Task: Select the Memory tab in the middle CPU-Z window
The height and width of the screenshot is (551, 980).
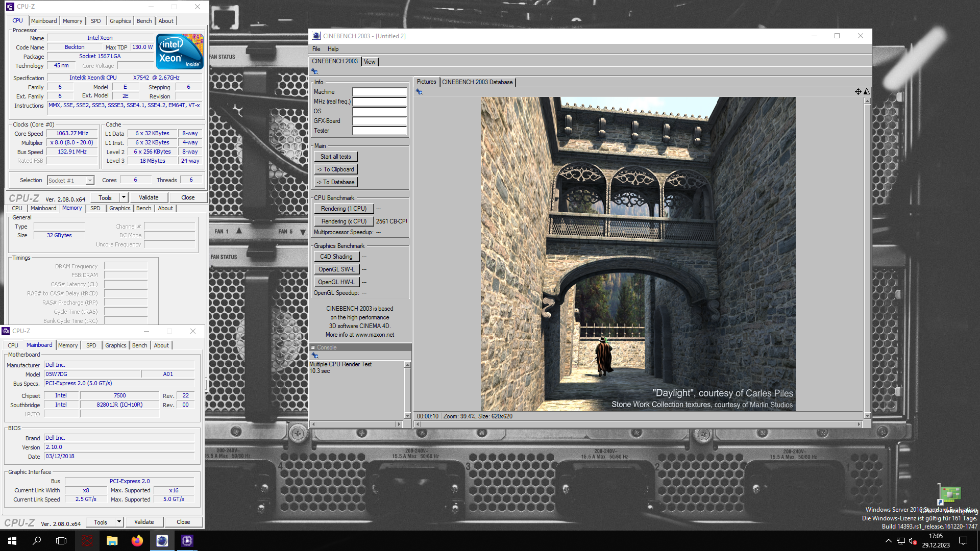Action: 72,208
